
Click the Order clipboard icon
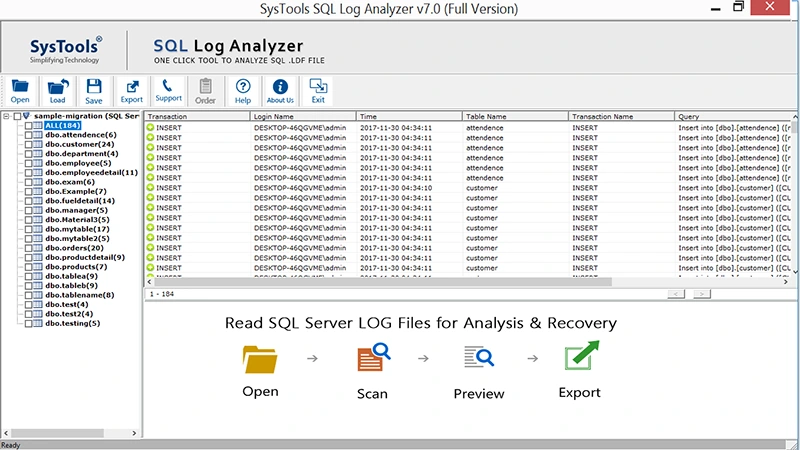pyautogui.click(x=205, y=91)
